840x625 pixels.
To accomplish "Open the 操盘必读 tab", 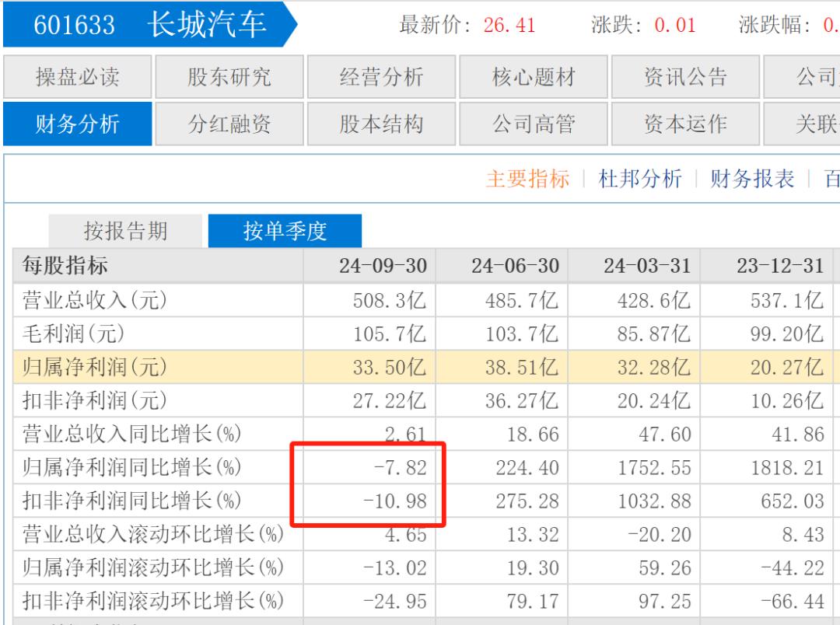I will point(77,77).
